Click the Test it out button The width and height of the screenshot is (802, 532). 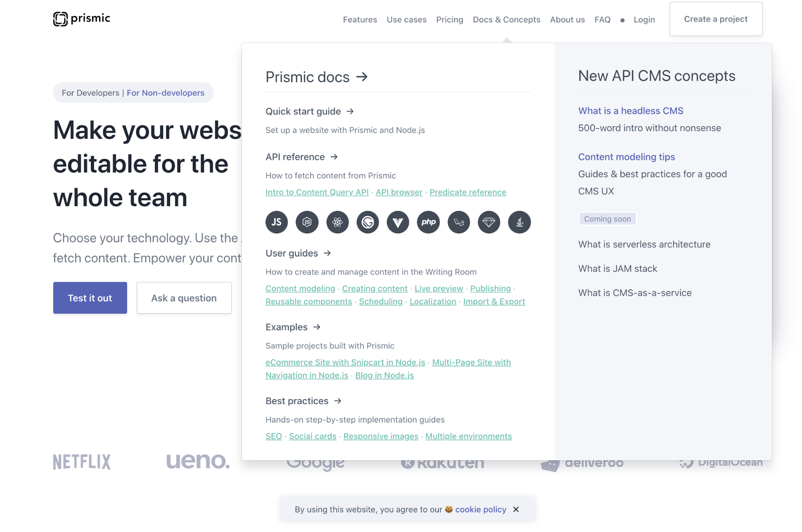pyautogui.click(x=90, y=297)
